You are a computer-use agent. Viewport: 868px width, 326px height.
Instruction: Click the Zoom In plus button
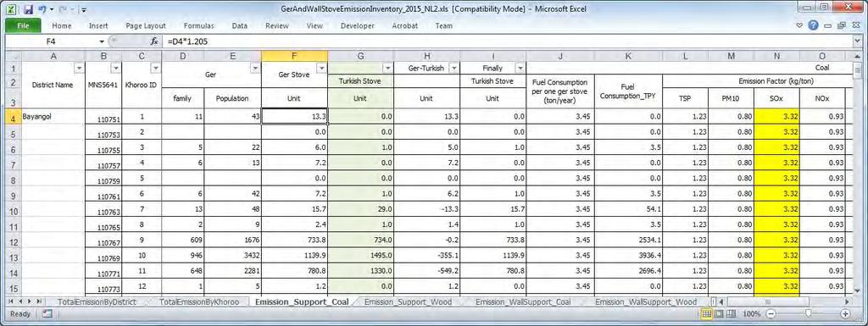[x=845, y=314]
